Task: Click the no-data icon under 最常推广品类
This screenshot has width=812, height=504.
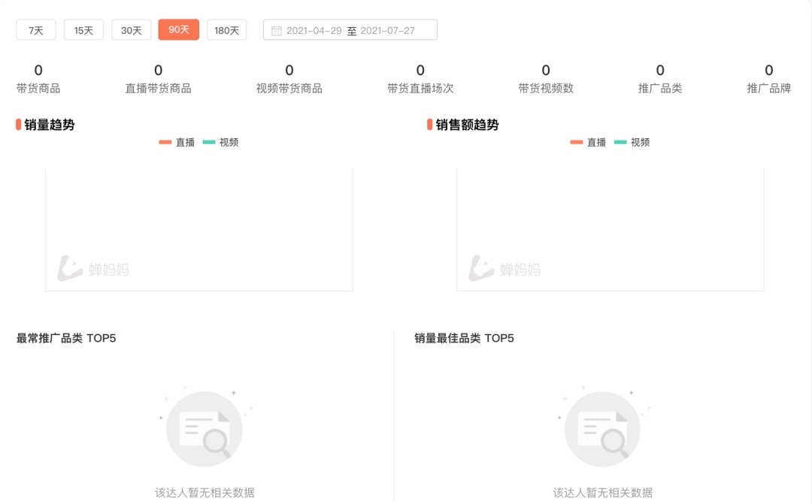Action: (x=205, y=429)
